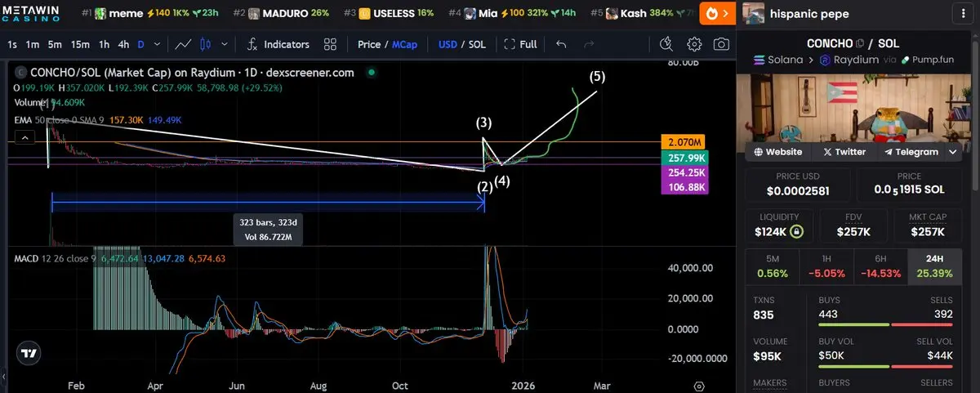The height and width of the screenshot is (393, 980).
Task: Copy the CONCHO token address icon
Action: click(860, 43)
